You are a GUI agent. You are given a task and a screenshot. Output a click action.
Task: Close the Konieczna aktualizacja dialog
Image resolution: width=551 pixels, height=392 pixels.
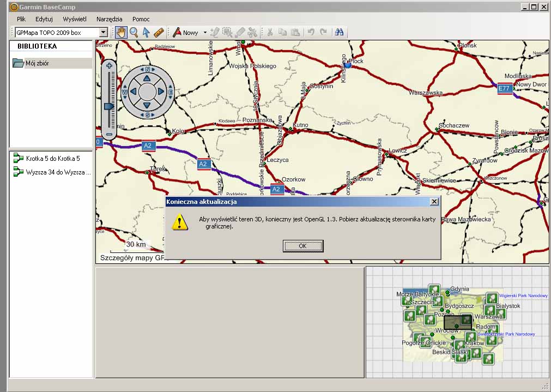[x=434, y=202]
